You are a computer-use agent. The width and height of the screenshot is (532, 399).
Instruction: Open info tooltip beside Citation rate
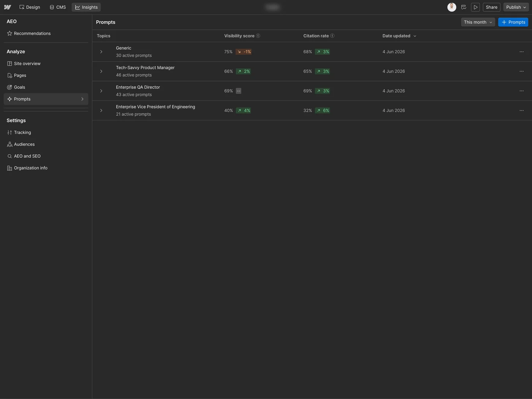[332, 36]
